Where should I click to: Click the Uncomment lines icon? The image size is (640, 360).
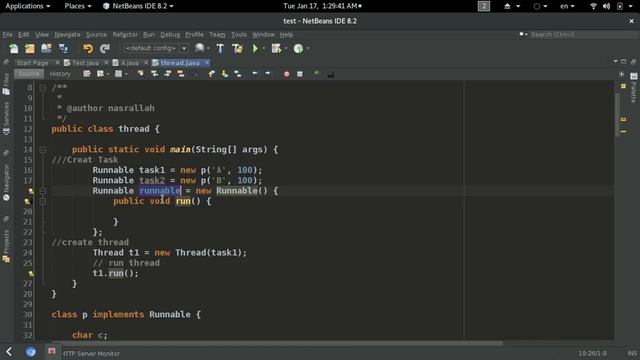click(331, 74)
